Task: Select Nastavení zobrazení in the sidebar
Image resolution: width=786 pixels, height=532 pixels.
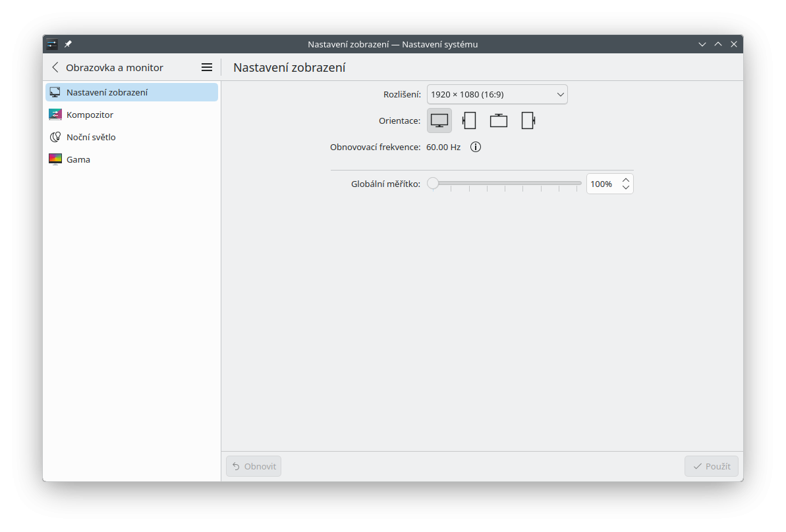Action: [x=107, y=92]
